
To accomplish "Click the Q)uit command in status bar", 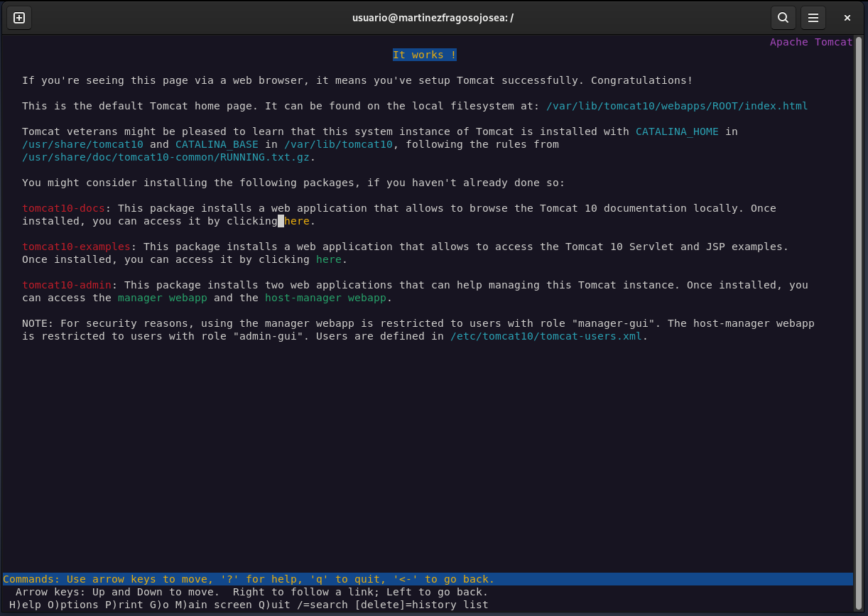I will (x=274, y=605).
